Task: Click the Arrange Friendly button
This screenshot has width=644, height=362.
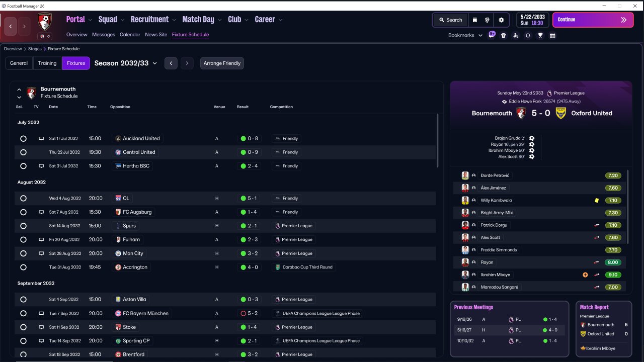Action: coord(222,63)
